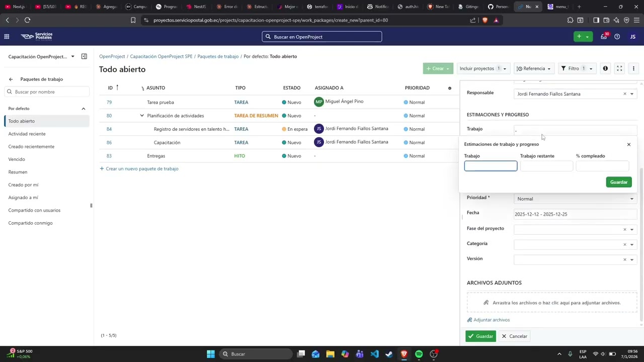Open the Responsable dropdown arrow
Image resolution: width=644 pixels, height=362 pixels.
pos(632,94)
